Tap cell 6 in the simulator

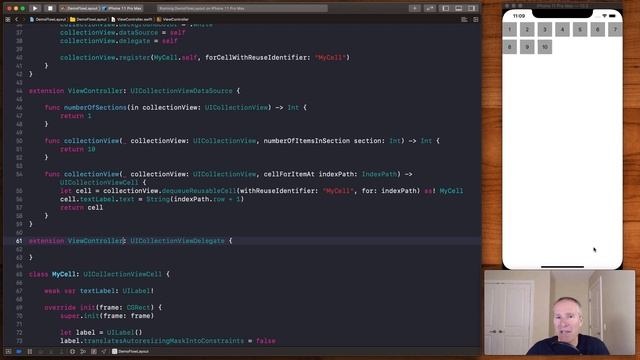tap(598, 29)
